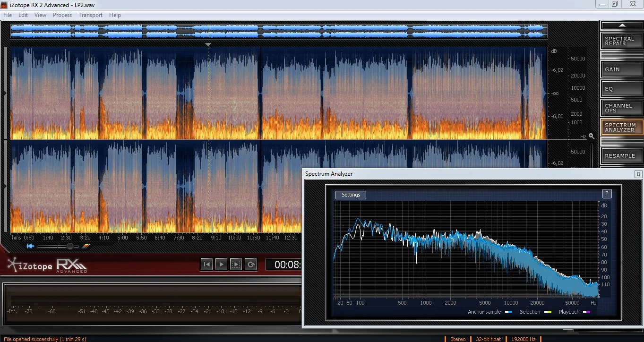Screen dimensions: 644x342
Task: Click the '192000 Hz' status bar entry
Action: pyautogui.click(x=523, y=339)
